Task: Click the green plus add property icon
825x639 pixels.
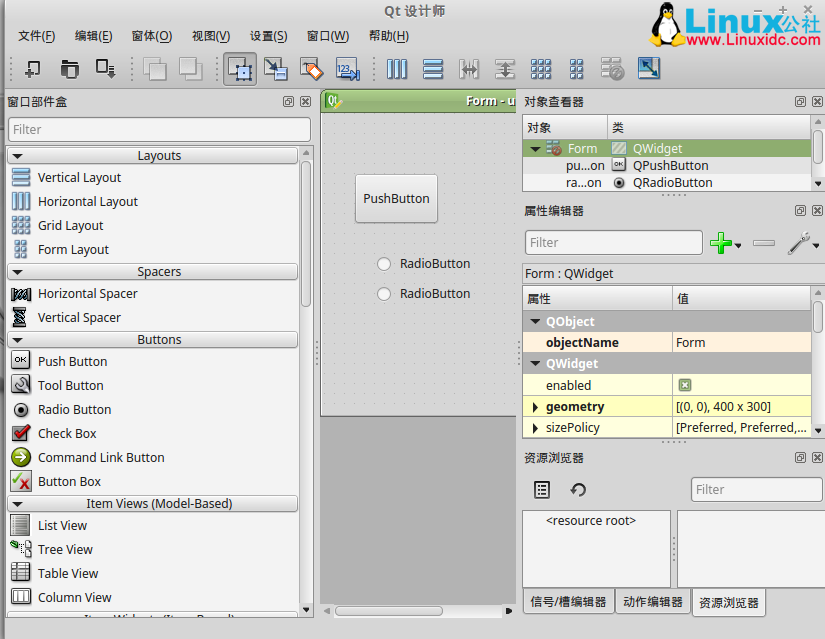Action: 721,243
